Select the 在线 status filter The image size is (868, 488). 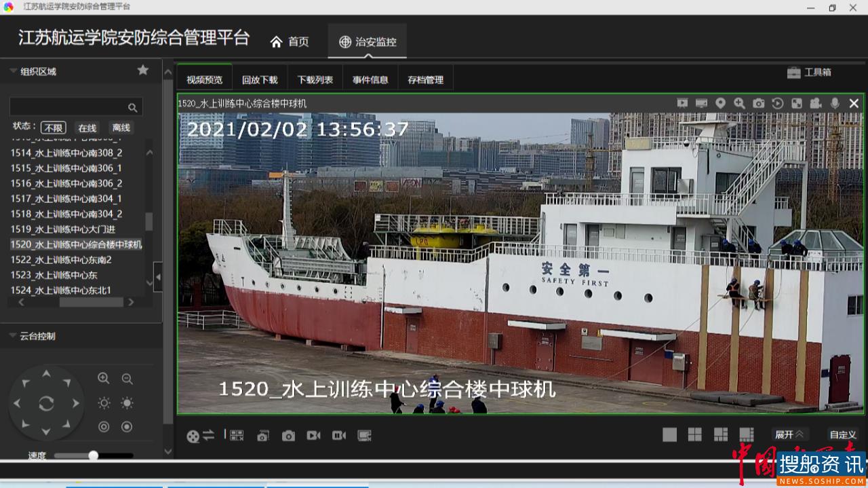tap(87, 128)
